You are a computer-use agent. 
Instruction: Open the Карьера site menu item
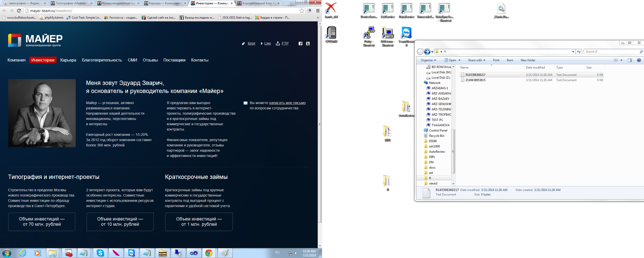(x=68, y=60)
